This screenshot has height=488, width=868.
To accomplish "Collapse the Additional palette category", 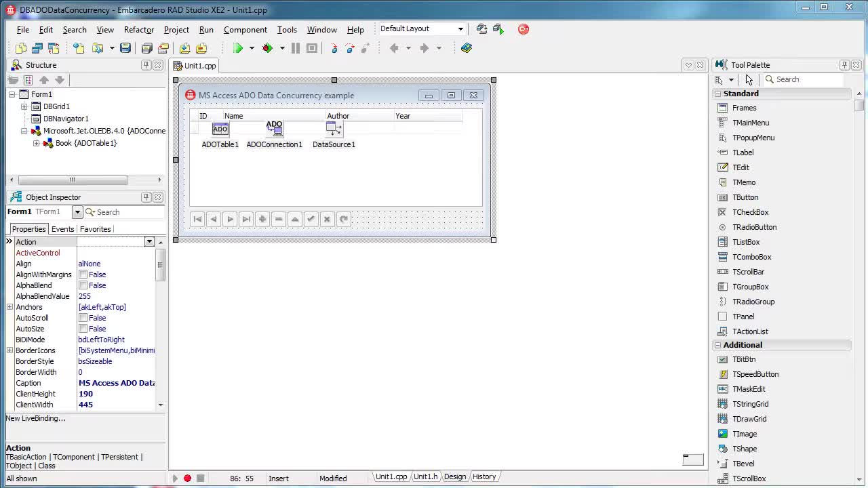I will tap(717, 345).
